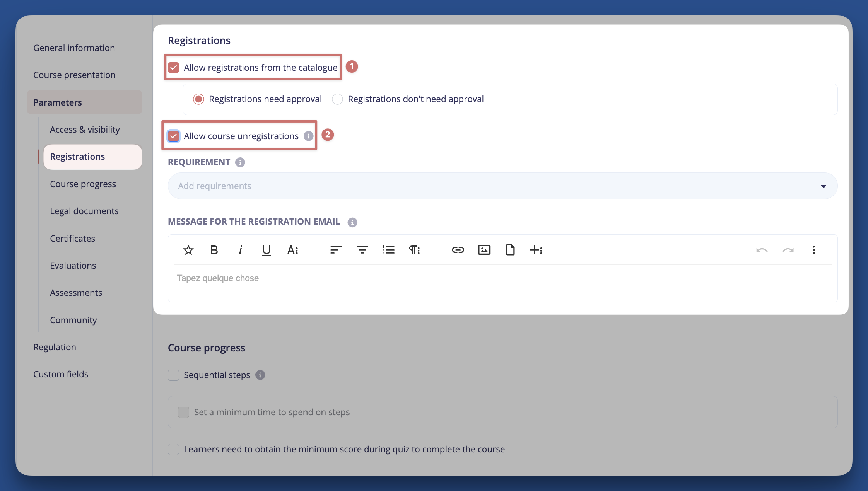Click info icon next to Sequential steps
868x491 pixels.
[x=260, y=375]
